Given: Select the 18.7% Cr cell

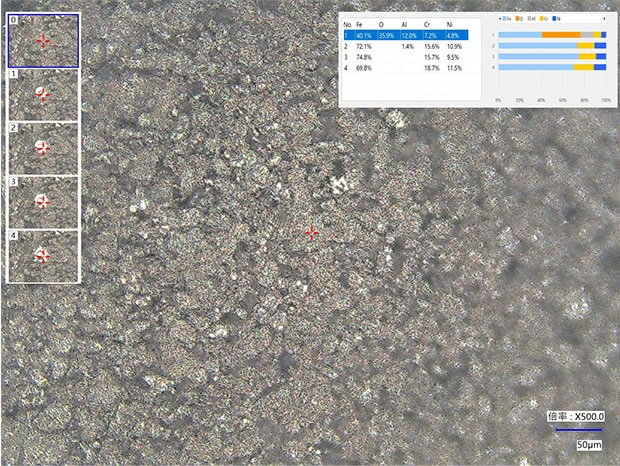Looking at the screenshot, I should point(432,68).
